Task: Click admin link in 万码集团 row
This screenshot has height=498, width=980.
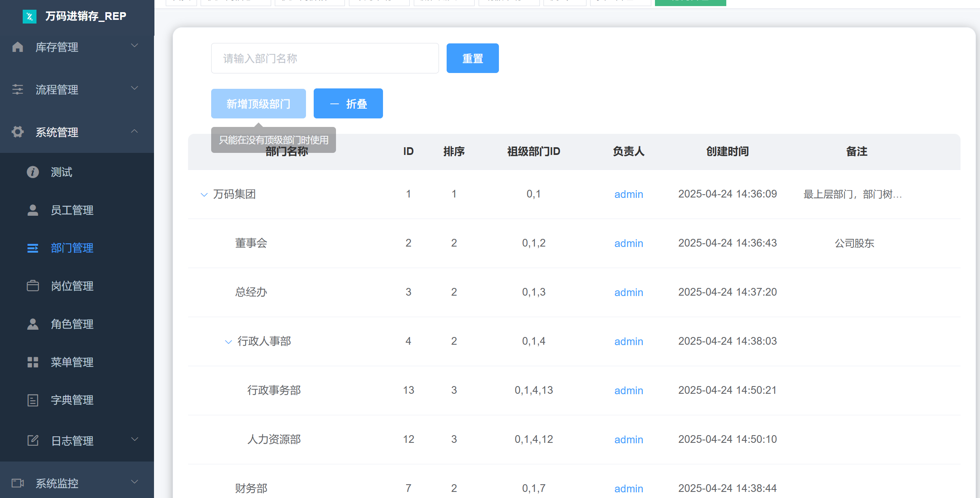Action: coord(629,194)
